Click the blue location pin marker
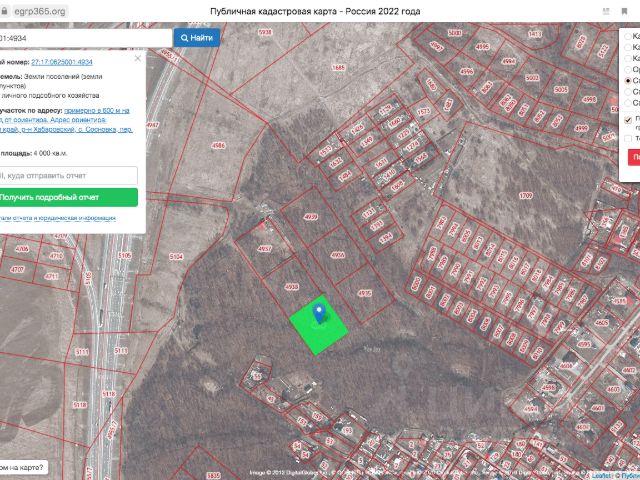 (319, 313)
